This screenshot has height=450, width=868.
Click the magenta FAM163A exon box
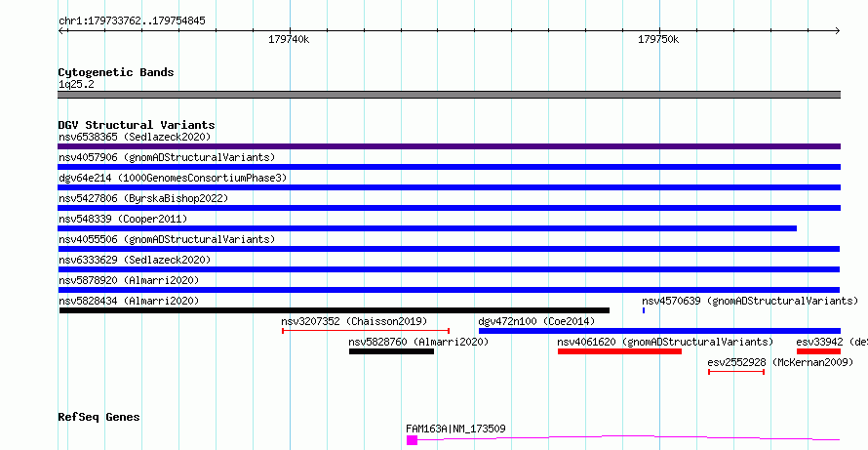tap(412, 440)
